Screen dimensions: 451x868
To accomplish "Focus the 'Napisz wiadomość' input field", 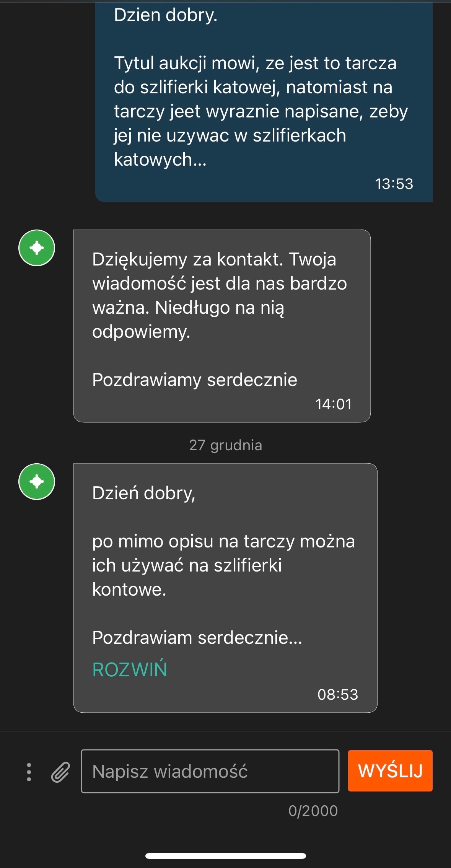I will pyautogui.click(x=210, y=771).
